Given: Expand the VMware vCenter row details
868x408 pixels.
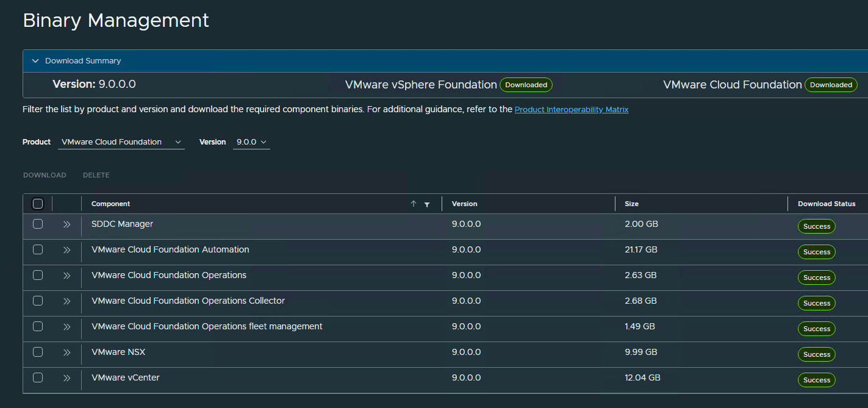Looking at the screenshot, I should (x=67, y=378).
